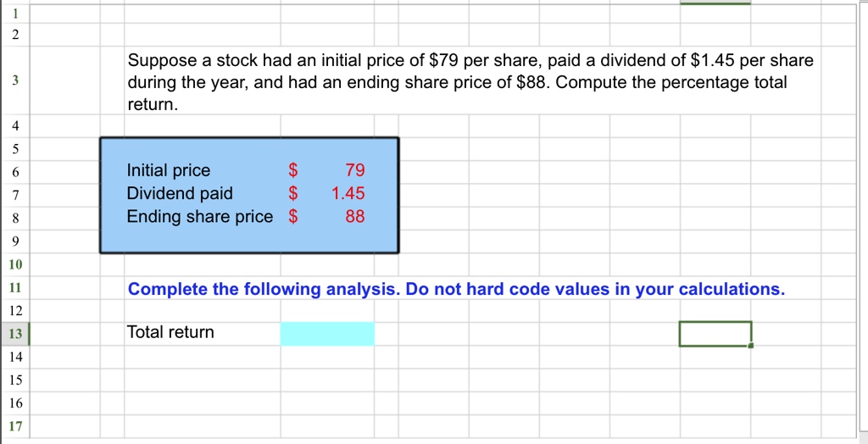Select row header 1
This screenshot has width=868, height=444.
click(15, 14)
